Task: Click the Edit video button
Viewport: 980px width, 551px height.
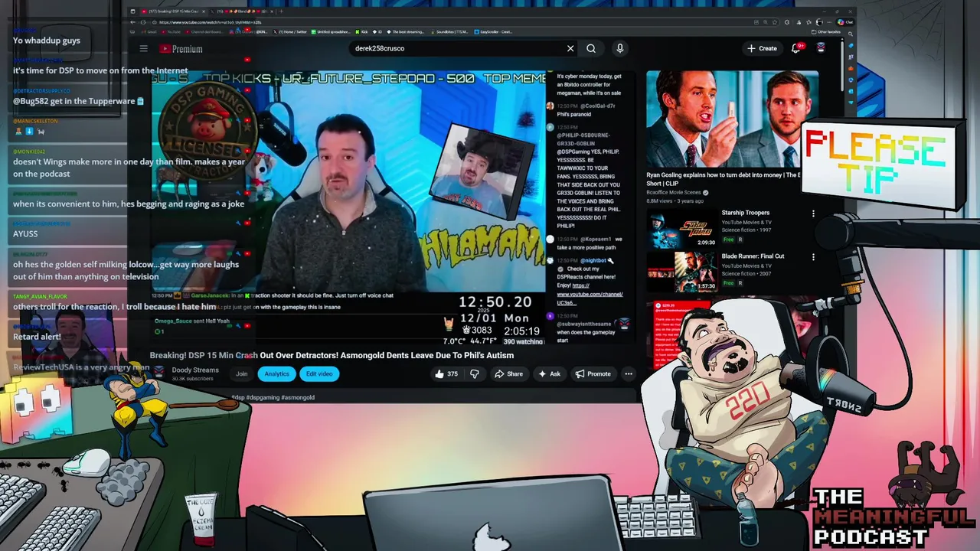Action: click(319, 373)
